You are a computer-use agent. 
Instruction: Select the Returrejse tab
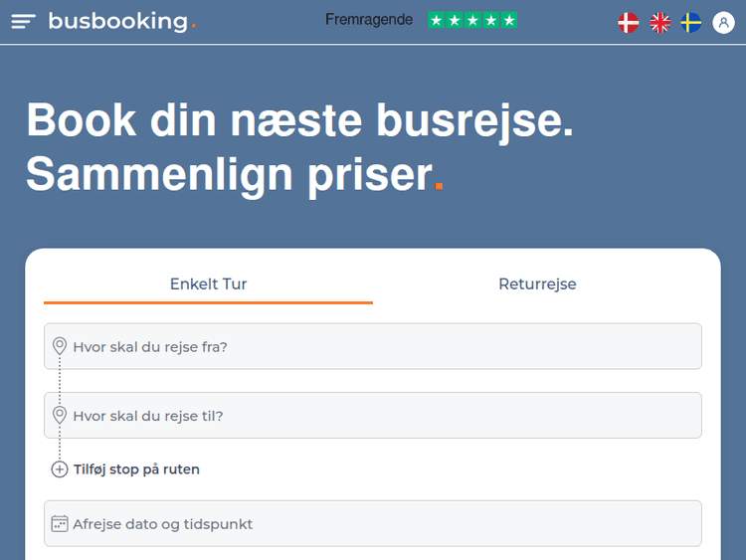537,284
